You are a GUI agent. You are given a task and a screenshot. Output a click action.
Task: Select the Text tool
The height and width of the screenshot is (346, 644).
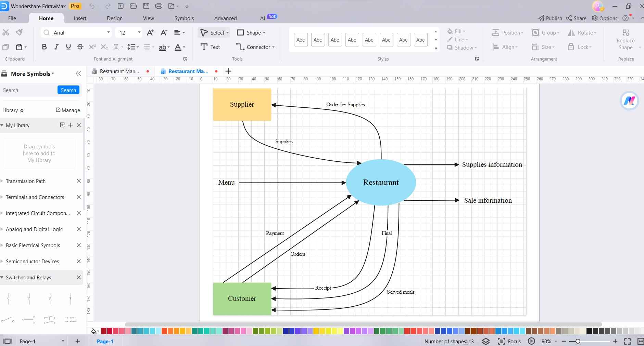tap(210, 47)
